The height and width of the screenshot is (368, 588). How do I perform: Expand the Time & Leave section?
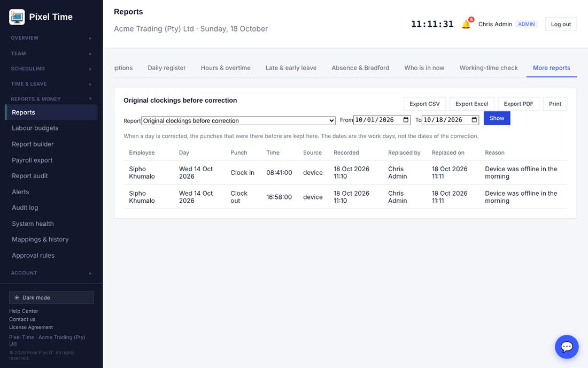pos(51,84)
